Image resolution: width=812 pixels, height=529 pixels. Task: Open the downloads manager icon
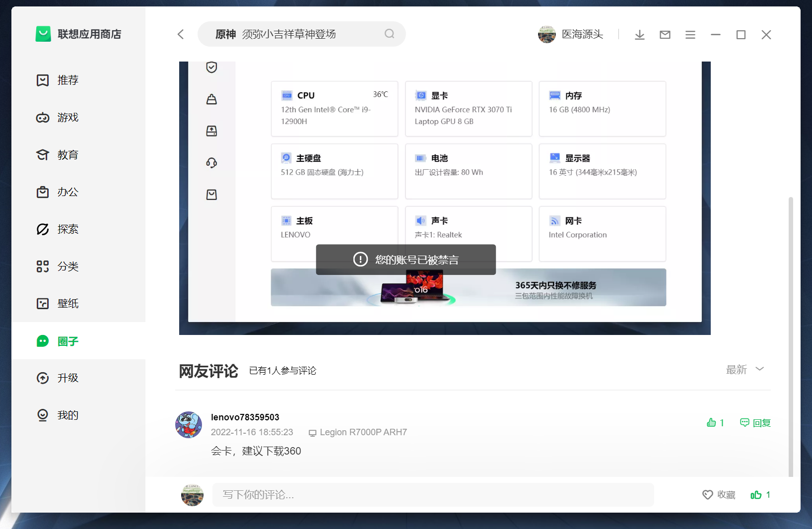pos(640,35)
